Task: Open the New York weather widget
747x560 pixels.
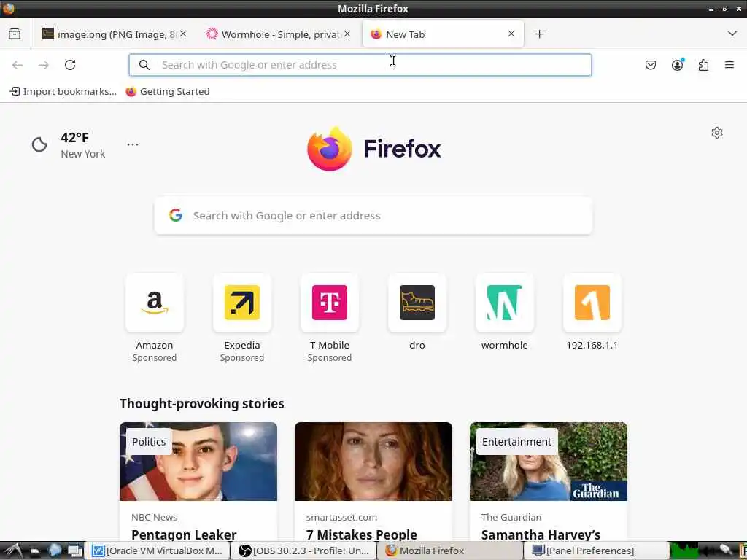Action: click(69, 145)
